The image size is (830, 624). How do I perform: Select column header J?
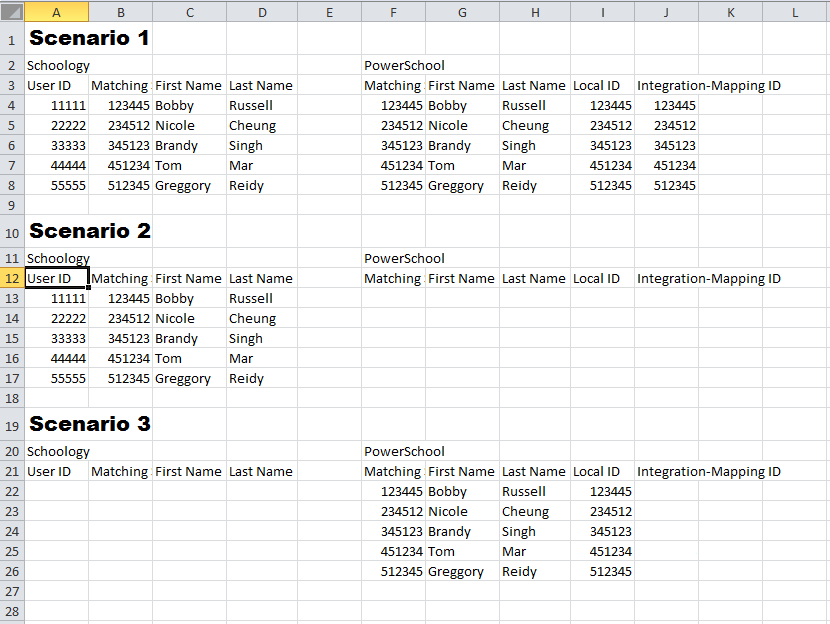click(666, 11)
